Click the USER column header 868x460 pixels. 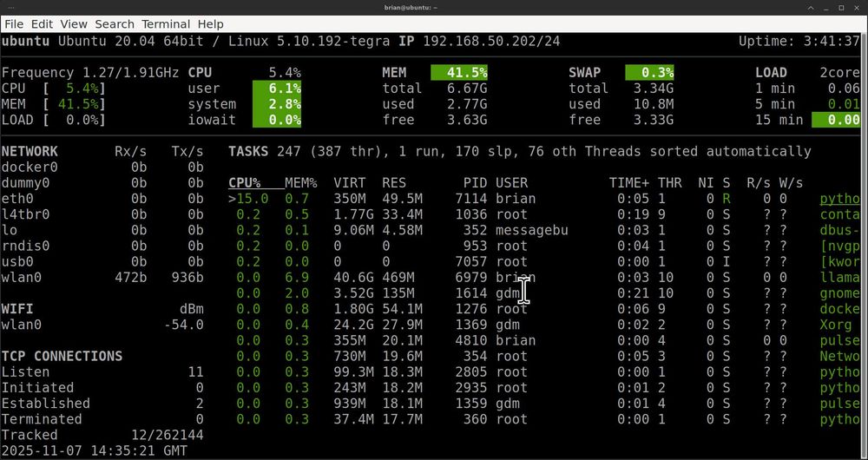coord(511,183)
